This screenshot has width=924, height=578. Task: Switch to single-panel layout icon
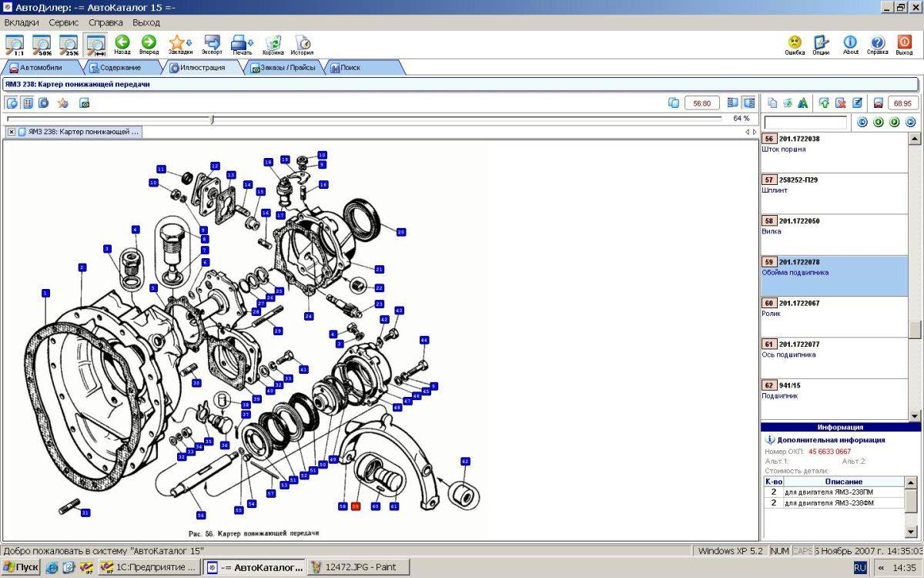(x=733, y=102)
